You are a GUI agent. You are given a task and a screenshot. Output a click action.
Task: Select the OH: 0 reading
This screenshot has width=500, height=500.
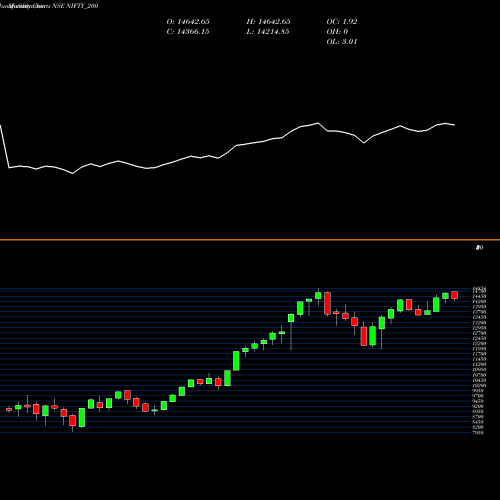tap(337, 32)
